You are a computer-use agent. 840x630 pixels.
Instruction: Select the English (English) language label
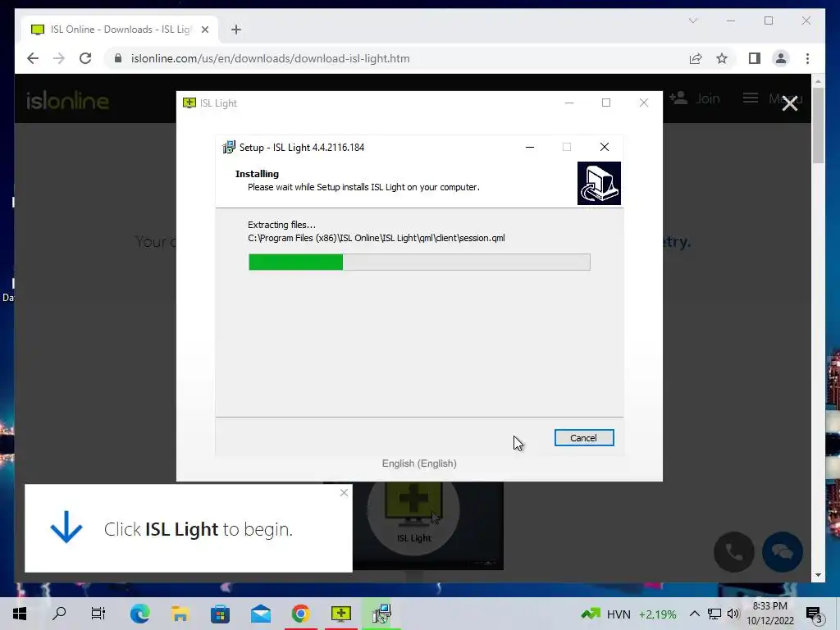click(419, 463)
